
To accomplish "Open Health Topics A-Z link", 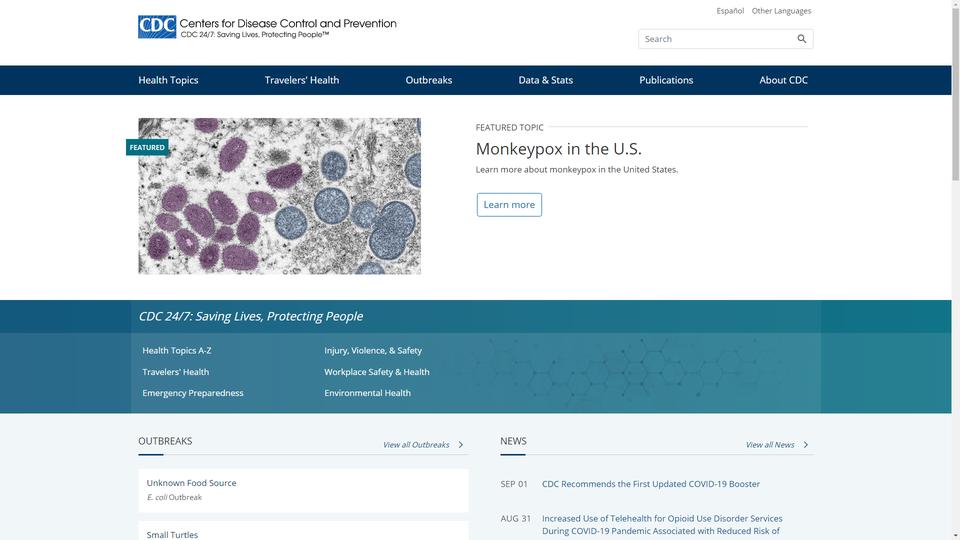I will pos(177,351).
